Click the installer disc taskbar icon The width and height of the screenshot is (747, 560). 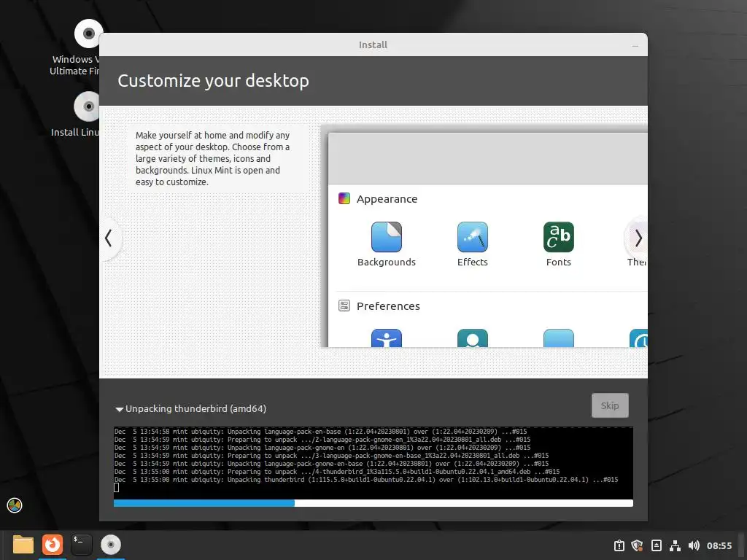point(111,545)
